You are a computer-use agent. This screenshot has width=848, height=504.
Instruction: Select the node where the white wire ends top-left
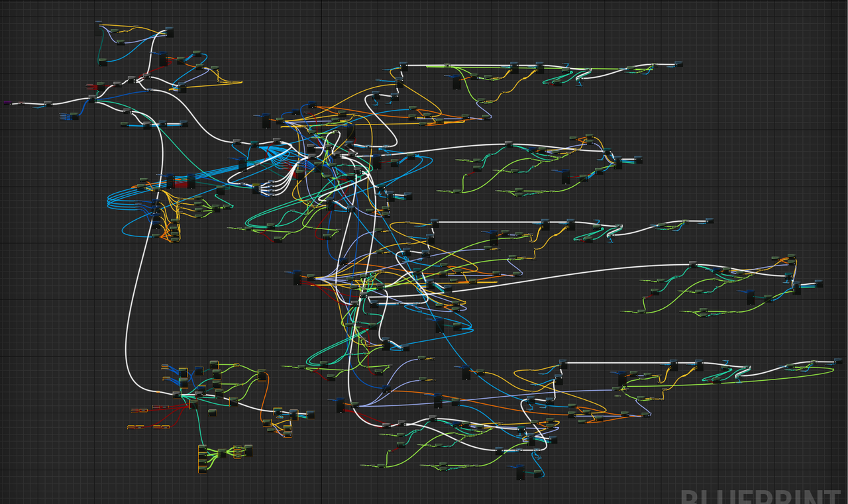[x=169, y=32]
